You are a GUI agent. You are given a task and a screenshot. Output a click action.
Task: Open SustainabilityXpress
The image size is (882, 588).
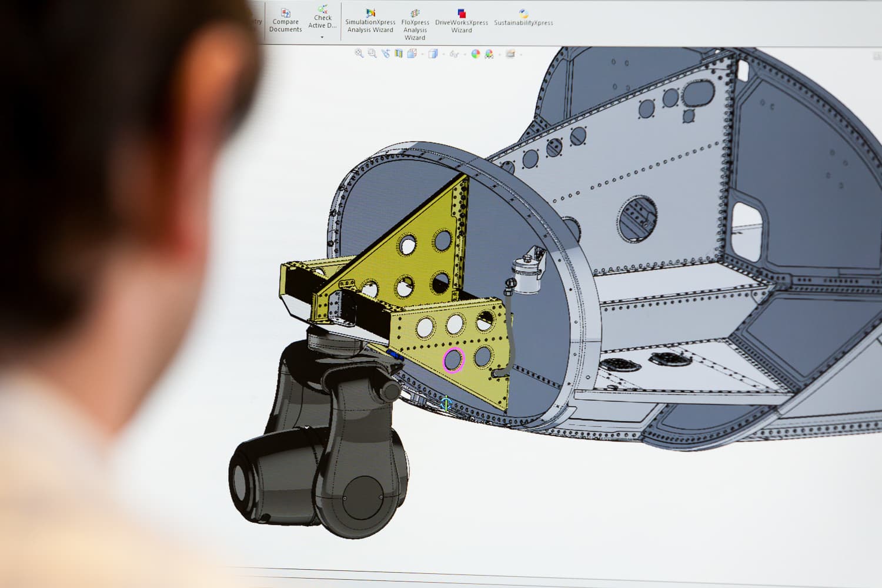(x=523, y=18)
